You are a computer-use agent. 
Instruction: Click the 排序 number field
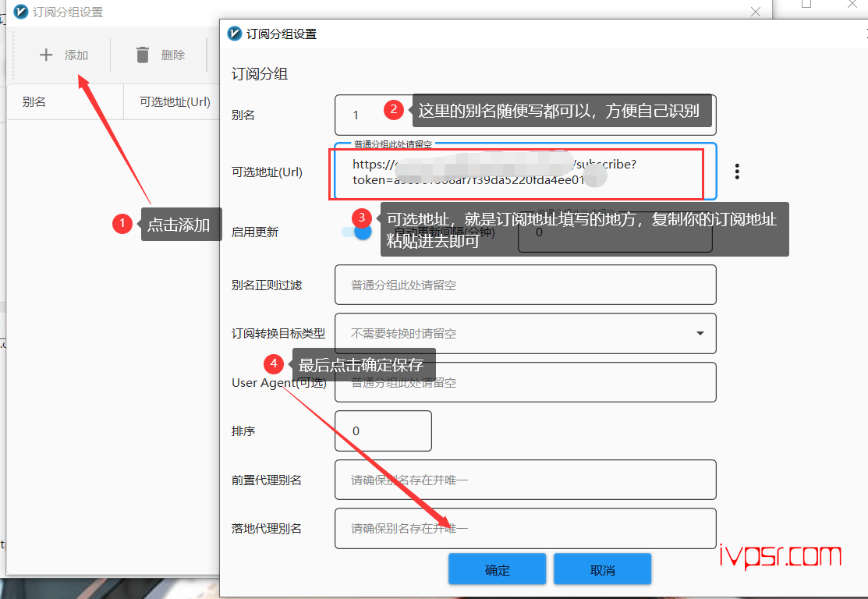pos(383,431)
